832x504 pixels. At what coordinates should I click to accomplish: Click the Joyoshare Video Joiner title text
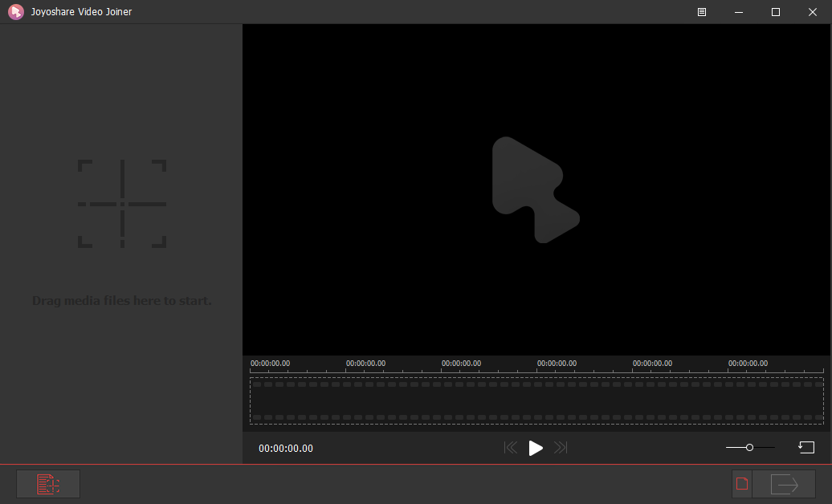[x=81, y=11]
